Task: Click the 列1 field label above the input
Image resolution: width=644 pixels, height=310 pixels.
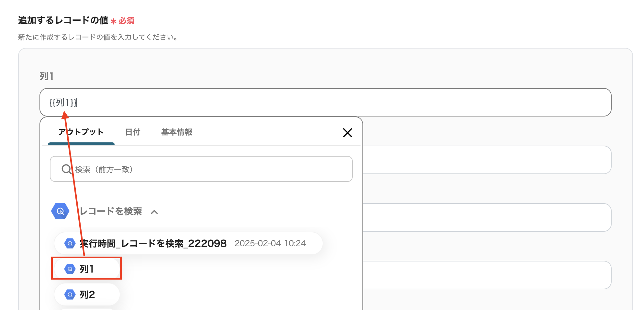Action: [x=47, y=76]
